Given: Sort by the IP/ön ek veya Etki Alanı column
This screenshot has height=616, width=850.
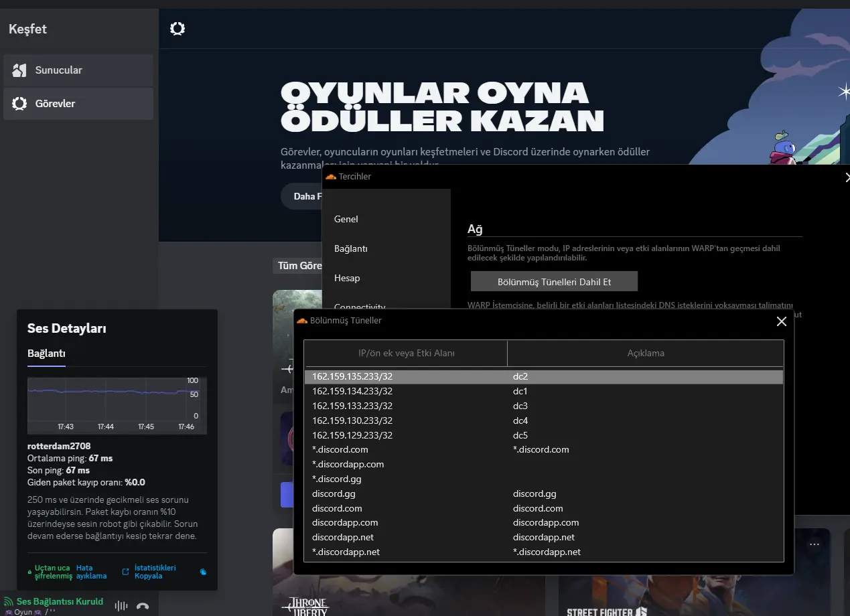Looking at the screenshot, I should pyautogui.click(x=406, y=353).
